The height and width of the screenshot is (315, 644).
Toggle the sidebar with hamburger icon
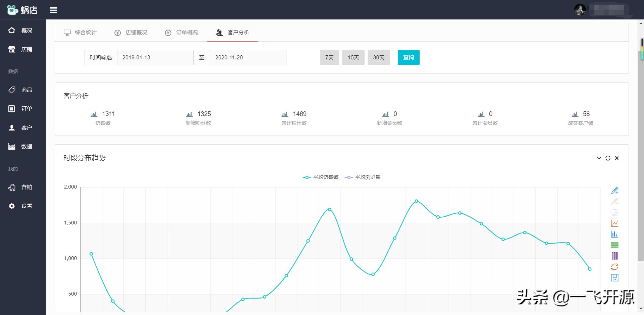pos(54,10)
